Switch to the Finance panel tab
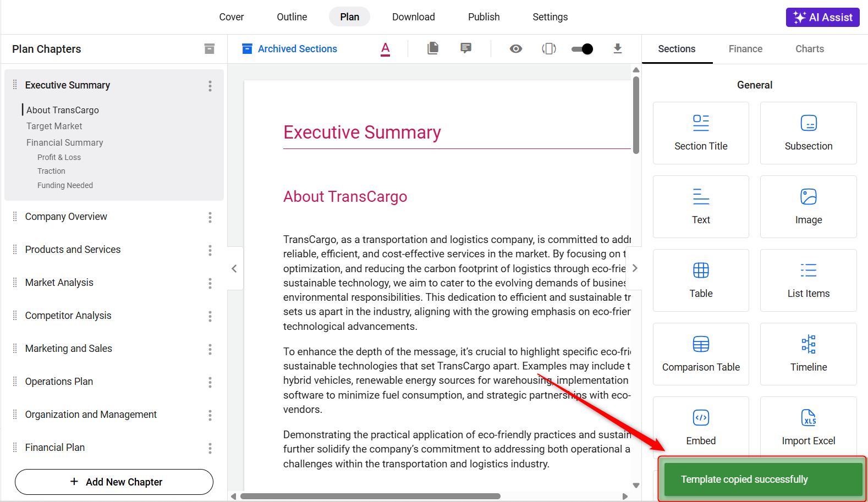The width and height of the screenshot is (868, 502). (x=745, y=49)
